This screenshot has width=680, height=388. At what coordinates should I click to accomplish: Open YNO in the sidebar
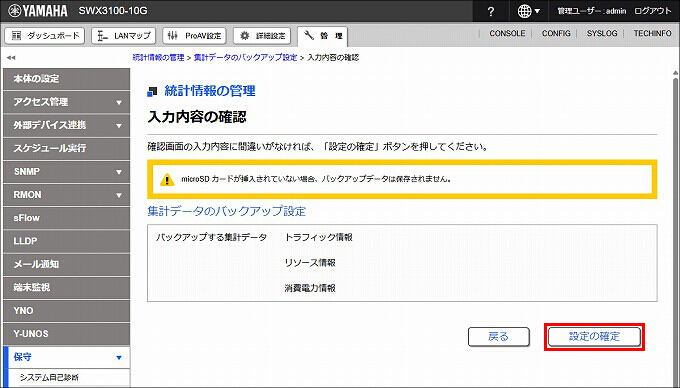[x=66, y=311]
